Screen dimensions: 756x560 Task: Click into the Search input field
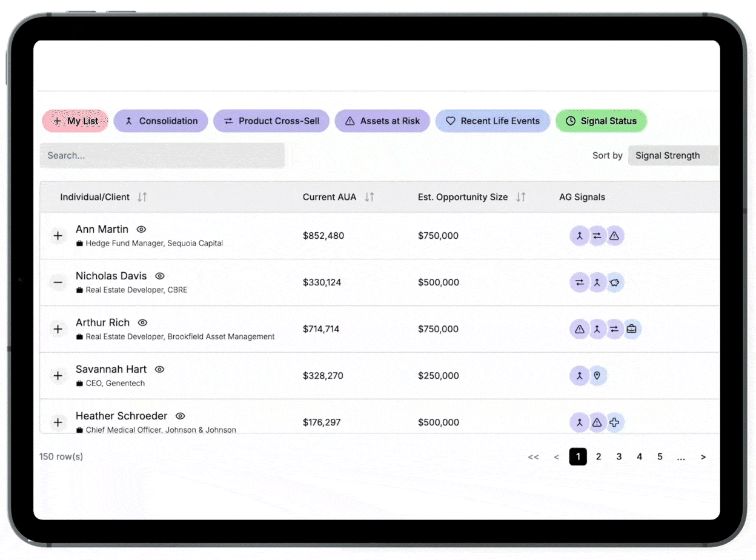point(162,156)
